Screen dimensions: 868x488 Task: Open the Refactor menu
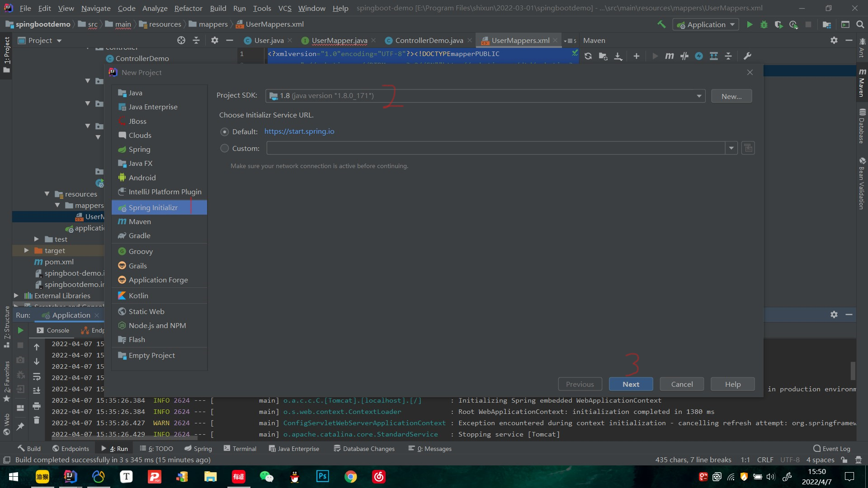[188, 8]
